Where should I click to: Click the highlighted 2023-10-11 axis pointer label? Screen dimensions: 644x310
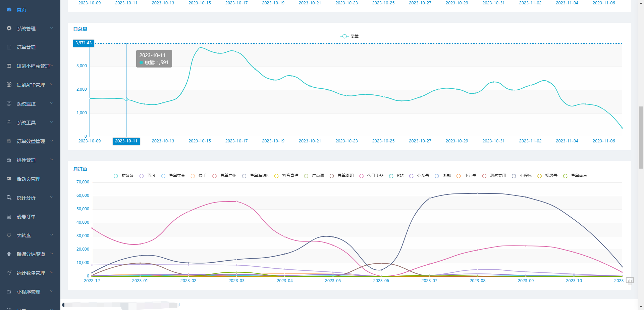click(126, 141)
